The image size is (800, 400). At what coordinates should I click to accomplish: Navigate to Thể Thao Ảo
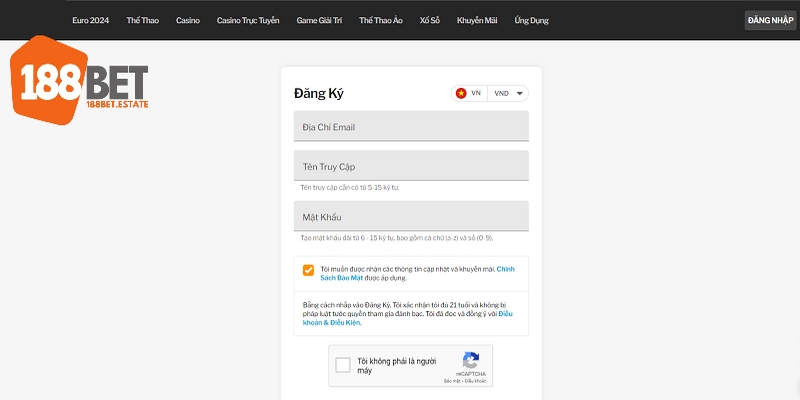point(379,20)
